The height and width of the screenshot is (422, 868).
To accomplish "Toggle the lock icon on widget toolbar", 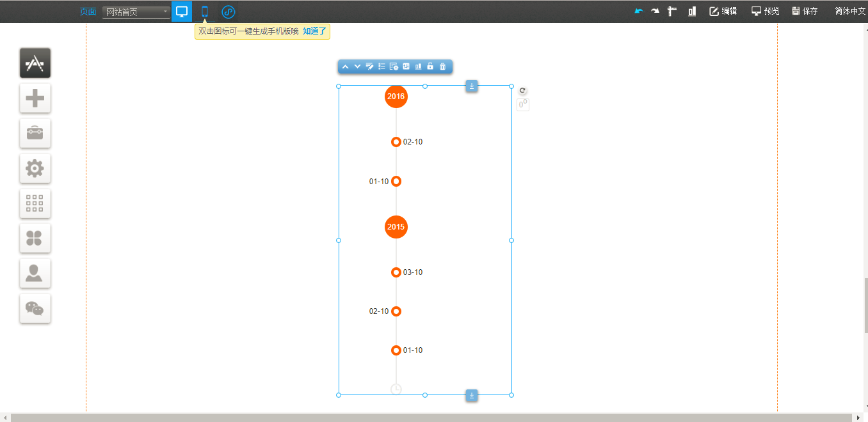I will pyautogui.click(x=430, y=66).
